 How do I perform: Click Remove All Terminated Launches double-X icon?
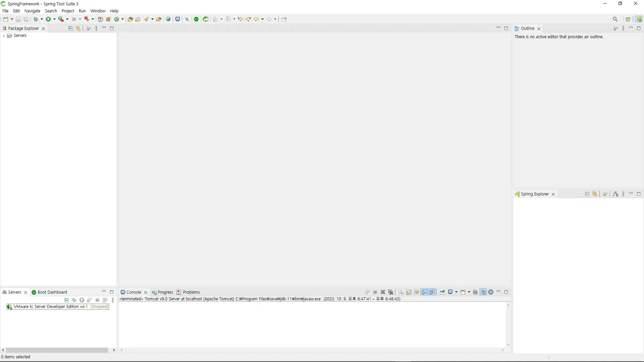390,292
